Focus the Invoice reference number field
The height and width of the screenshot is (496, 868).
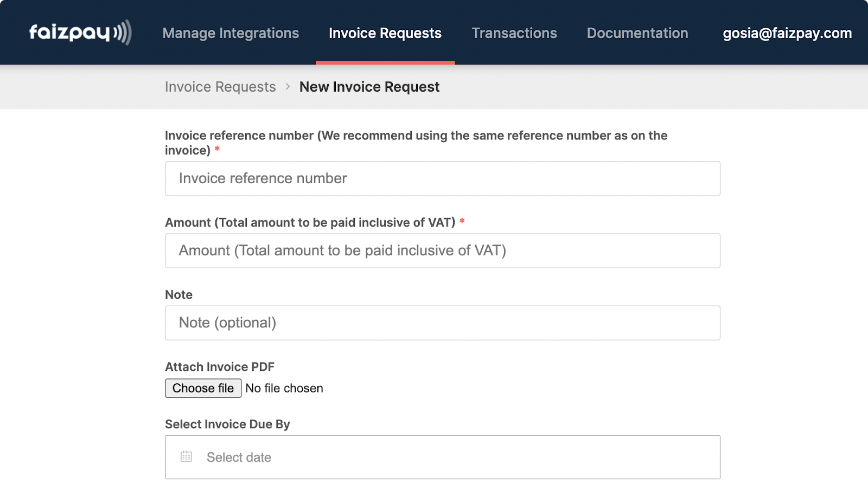[x=442, y=178]
